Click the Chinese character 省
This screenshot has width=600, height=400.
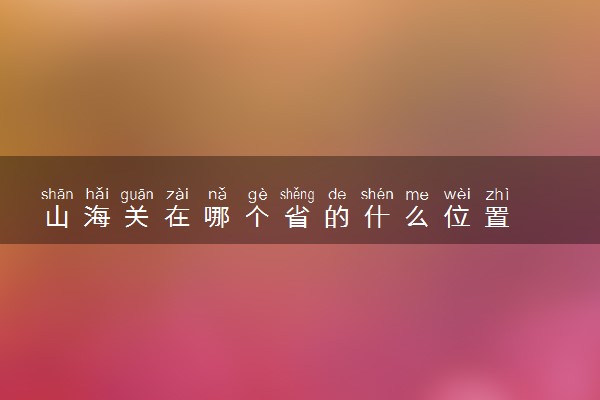(297, 217)
